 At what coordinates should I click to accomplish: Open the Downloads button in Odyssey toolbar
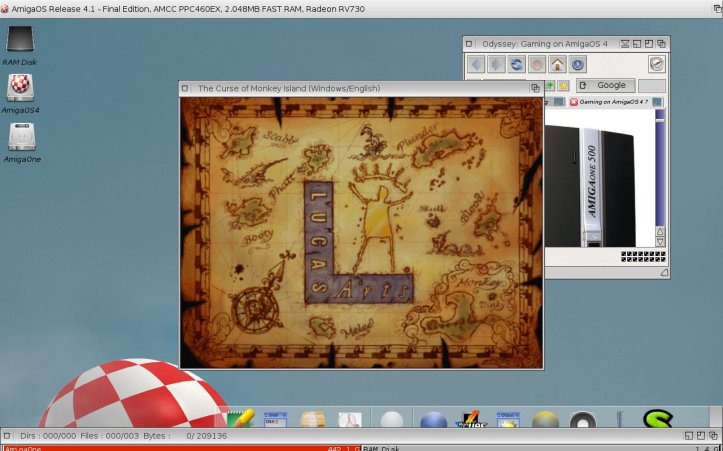[x=577, y=64]
